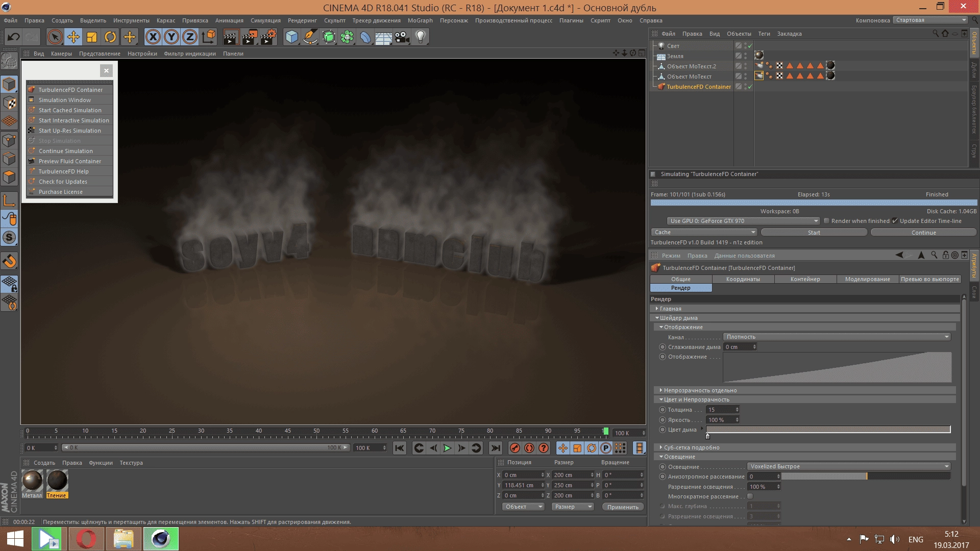Open Windows Start button

[15, 539]
